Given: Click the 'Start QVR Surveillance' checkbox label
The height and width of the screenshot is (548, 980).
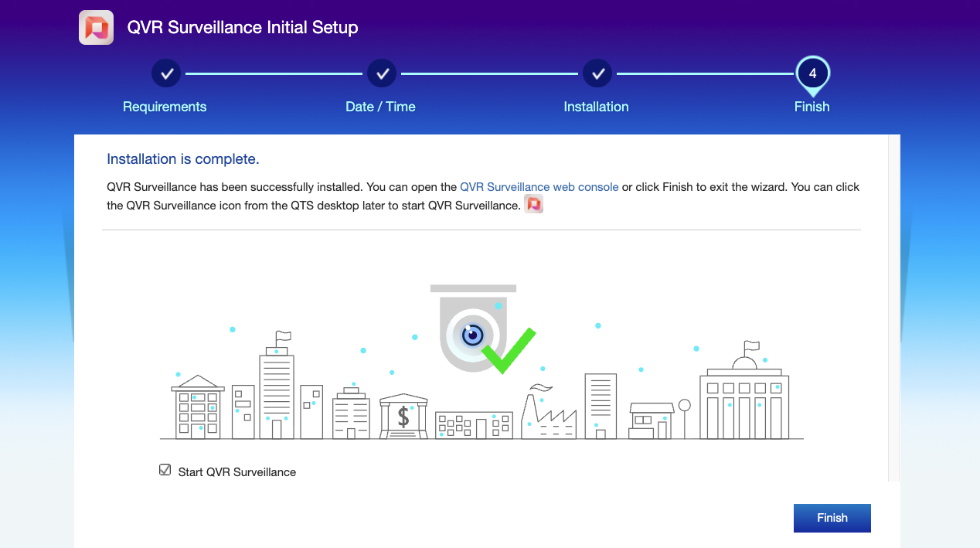Looking at the screenshot, I should [x=236, y=472].
